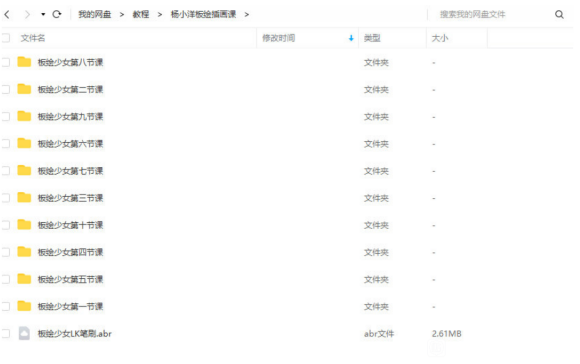Expand the arrow after 杨小洋板绘插画课 breadcrumb

247,14
